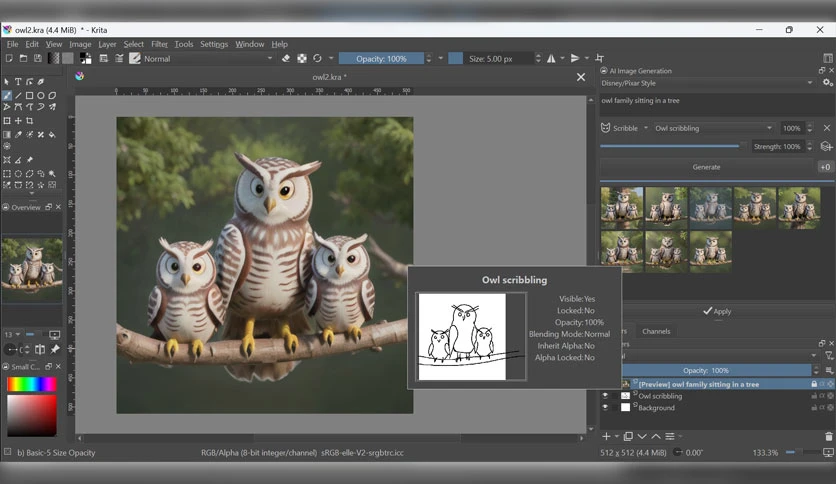The image size is (836, 484).
Task: Close the owl2.kra document tab
Action: pyautogui.click(x=581, y=77)
